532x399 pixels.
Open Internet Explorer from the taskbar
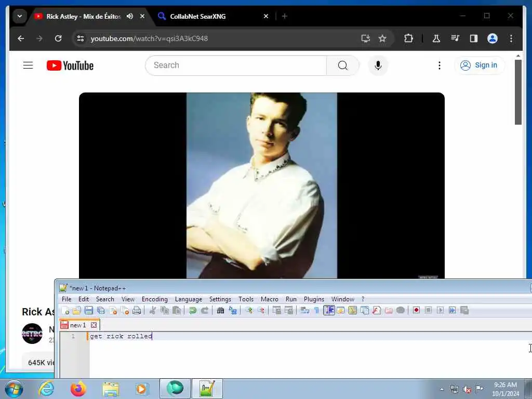pos(46,389)
